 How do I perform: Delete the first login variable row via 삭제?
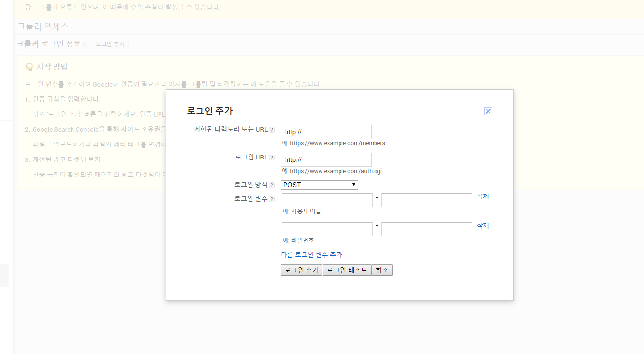tap(483, 196)
